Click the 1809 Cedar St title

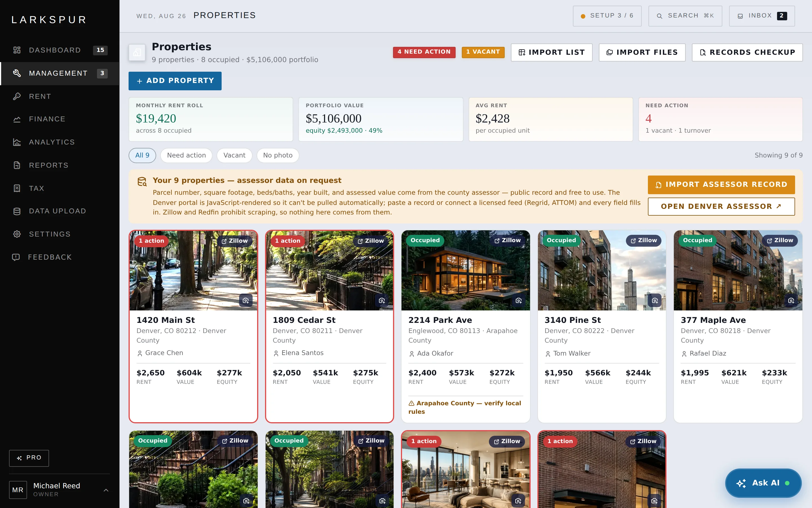coord(304,320)
